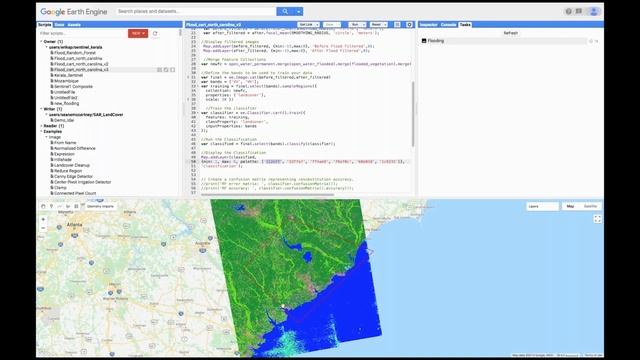Click delete icon on Flood_cart_north_carolina_v3 row

click(x=173, y=70)
